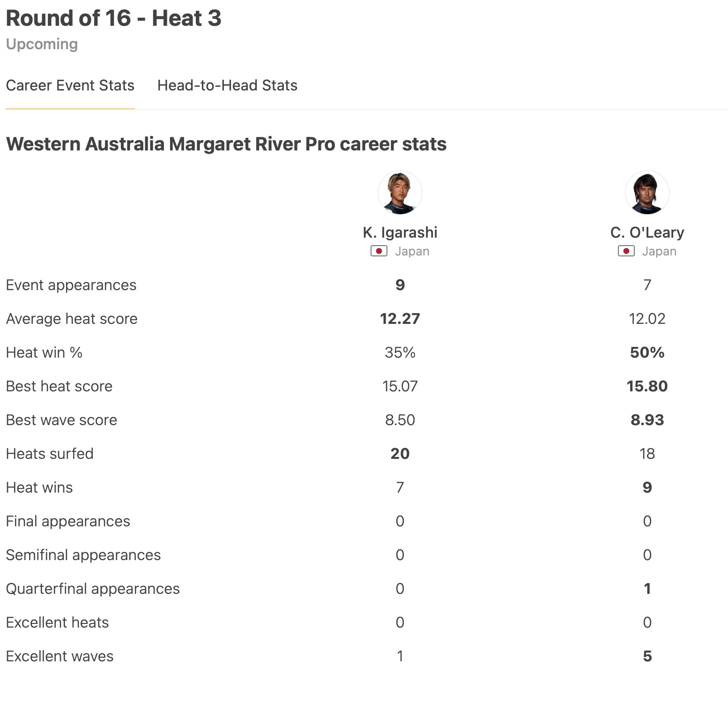Click the Japan flag under C. O'Leary
This screenshot has height=704, width=728.
(x=626, y=251)
